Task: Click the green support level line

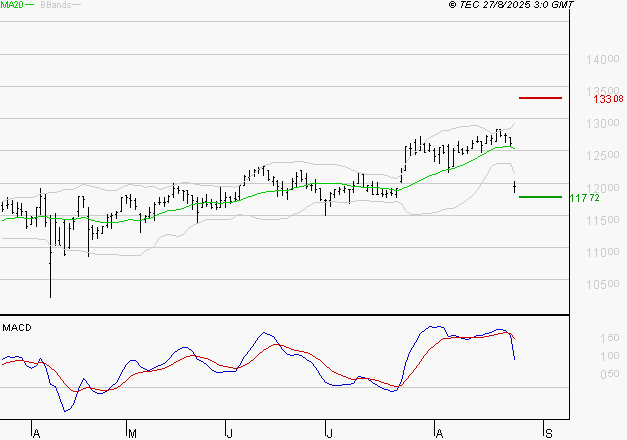Action: (540, 197)
